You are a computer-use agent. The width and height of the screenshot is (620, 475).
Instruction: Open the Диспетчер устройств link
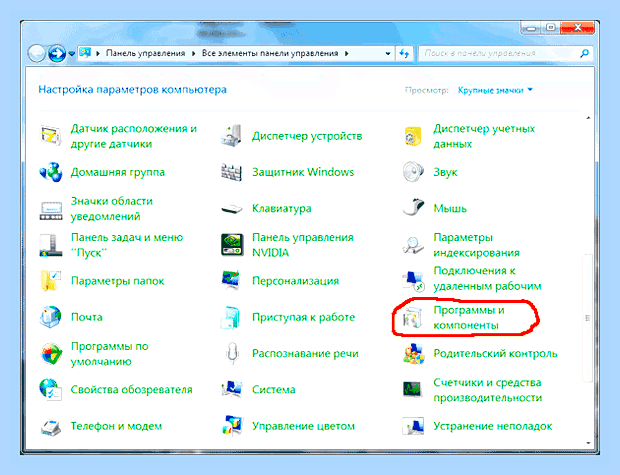(x=307, y=136)
